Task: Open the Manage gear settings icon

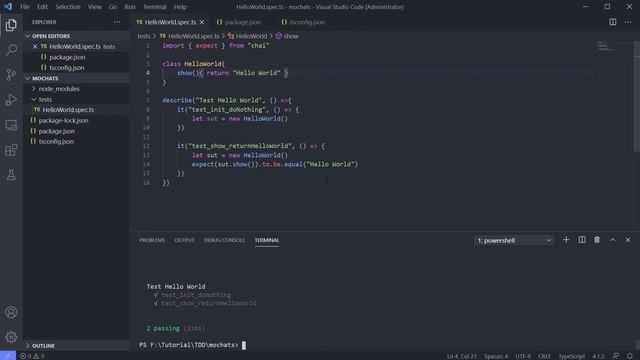Action: coord(11,337)
